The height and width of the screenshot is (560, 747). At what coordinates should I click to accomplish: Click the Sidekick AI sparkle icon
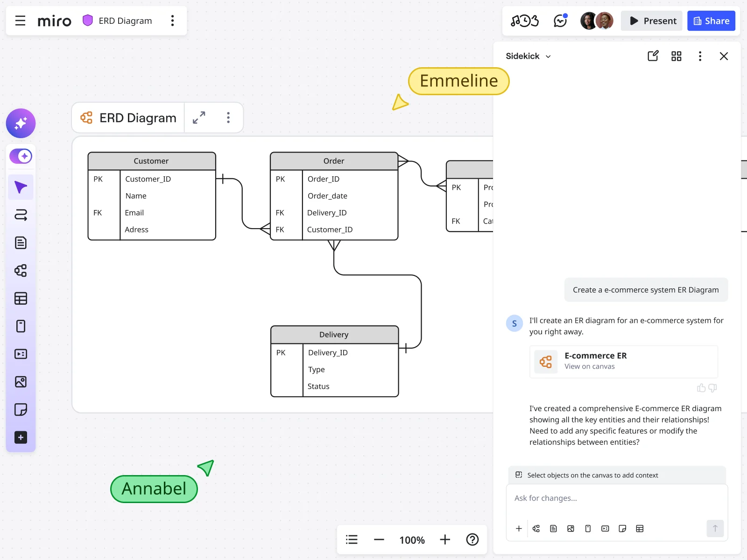(x=21, y=123)
